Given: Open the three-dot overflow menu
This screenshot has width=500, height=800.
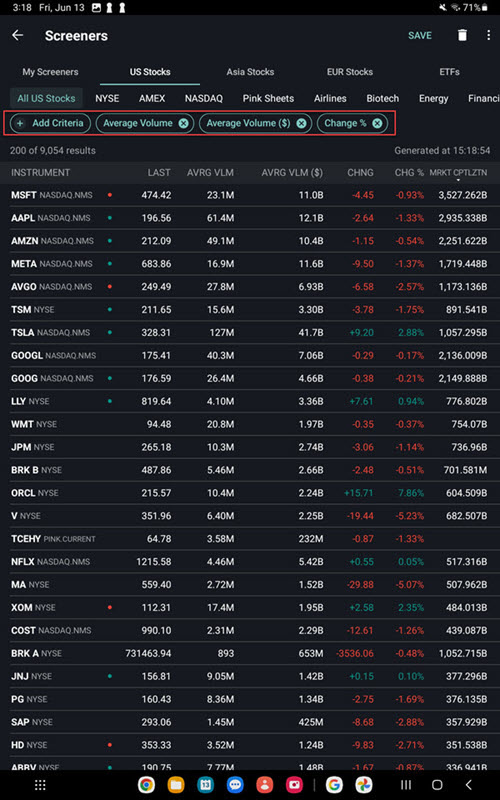Looking at the screenshot, I should 489,35.
